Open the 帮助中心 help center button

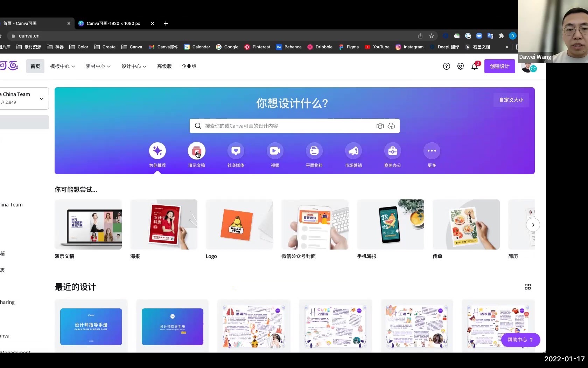[520, 340]
